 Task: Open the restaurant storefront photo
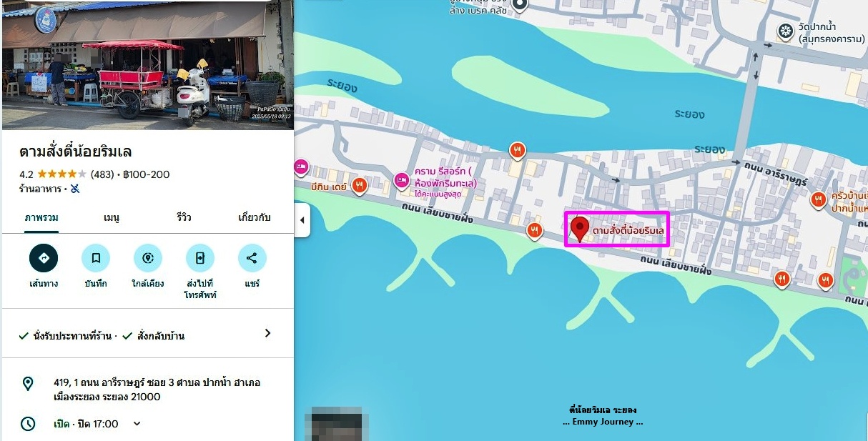point(147,64)
